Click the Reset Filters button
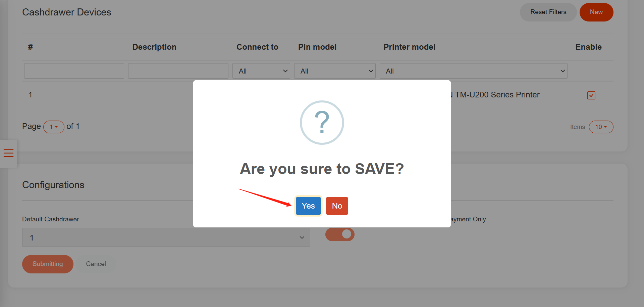 click(548, 12)
